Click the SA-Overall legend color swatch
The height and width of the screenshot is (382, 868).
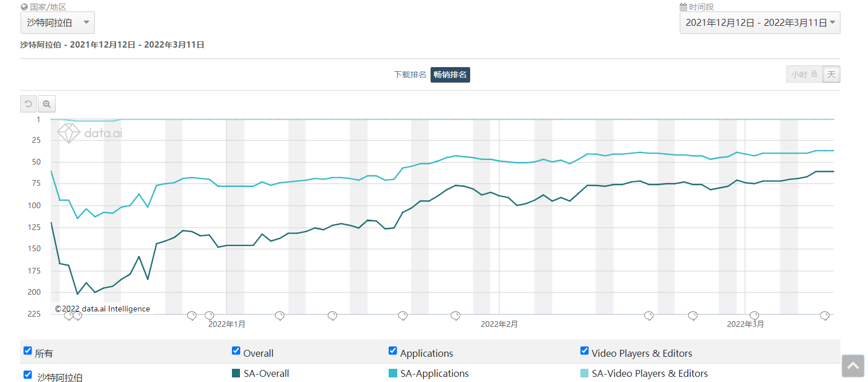[236, 373]
